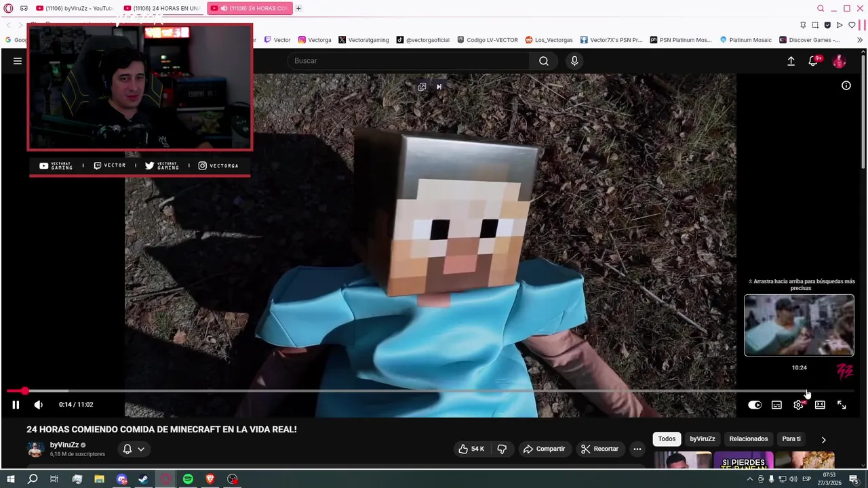Viewport: 868px width, 488px height.
Task: Open the YouTube notifications bell in header
Action: point(813,61)
